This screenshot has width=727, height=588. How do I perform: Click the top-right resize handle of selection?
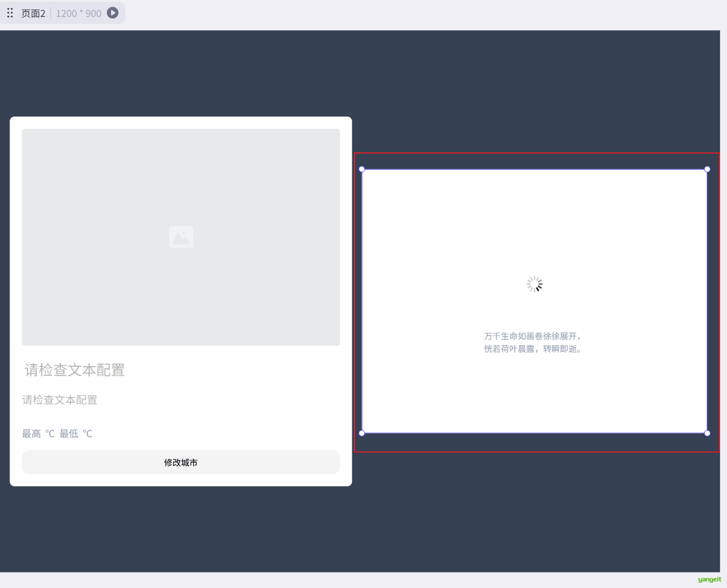pyautogui.click(x=707, y=169)
